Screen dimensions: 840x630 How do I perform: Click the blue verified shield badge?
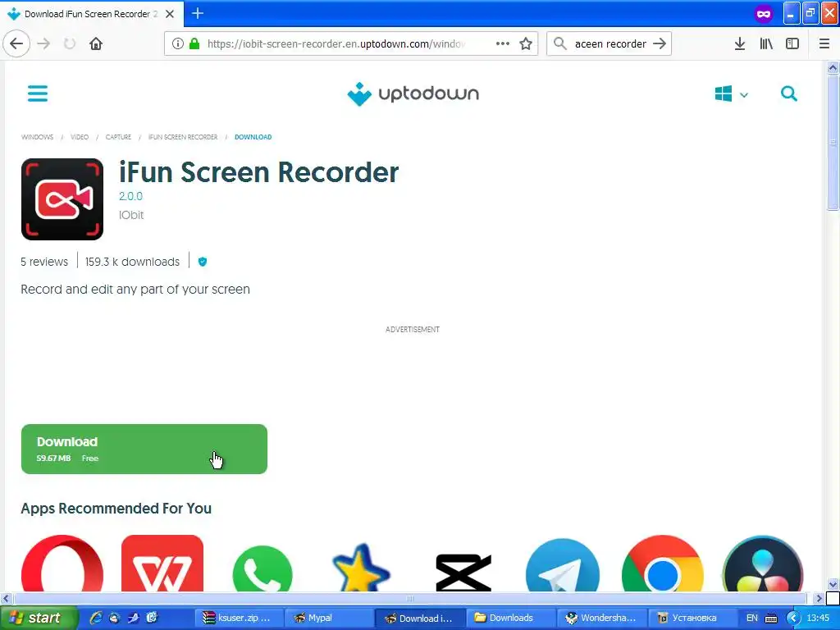[x=203, y=262]
